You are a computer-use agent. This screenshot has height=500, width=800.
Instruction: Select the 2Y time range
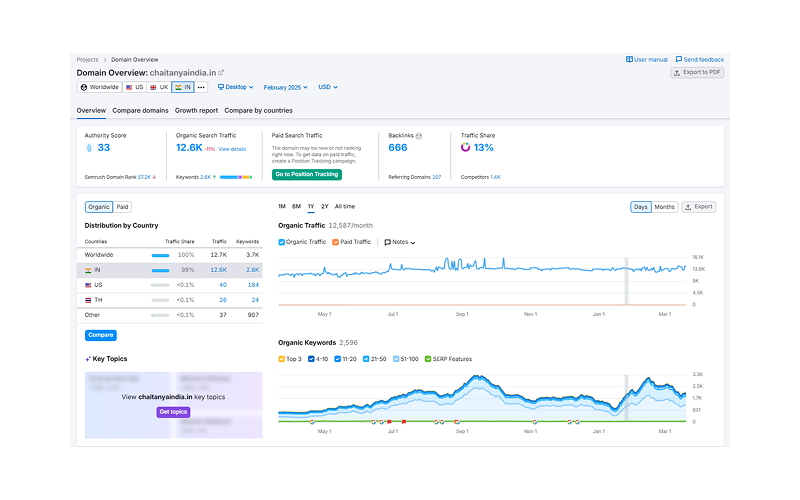tap(324, 207)
